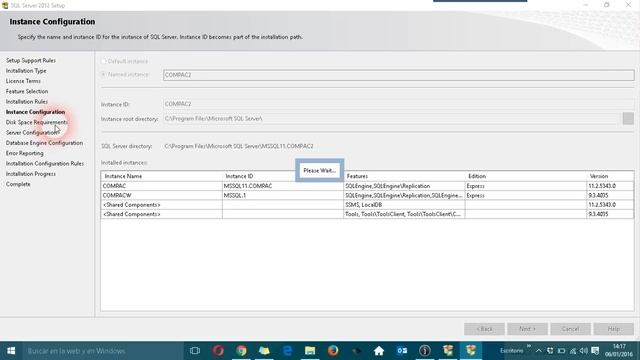The width and height of the screenshot is (640, 360).
Task: Open File Explorer from taskbar
Action: 310,351
